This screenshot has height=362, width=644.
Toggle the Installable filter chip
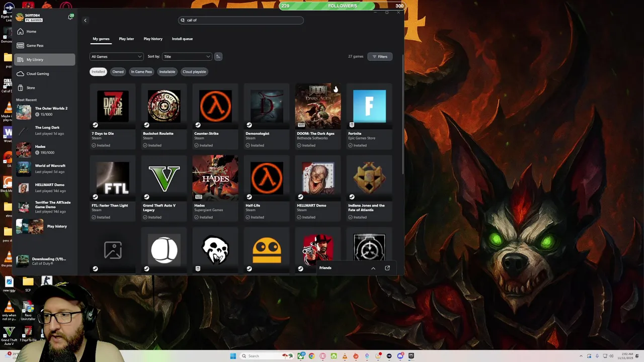pos(167,71)
